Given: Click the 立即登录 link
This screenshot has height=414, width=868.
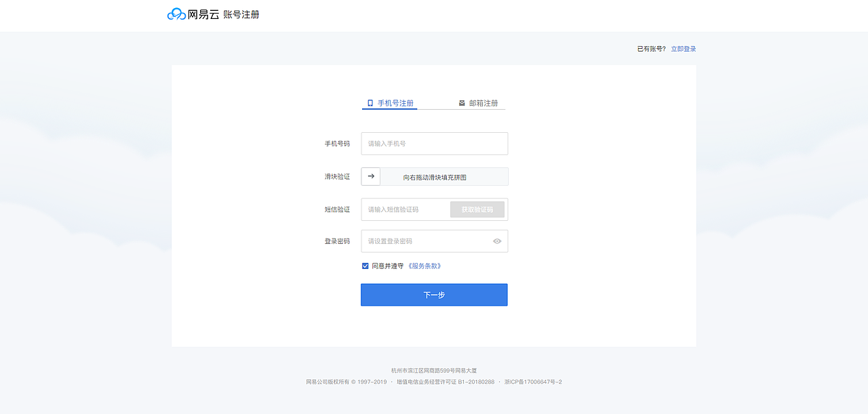Looking at the screenshot, I should [684, 49].
